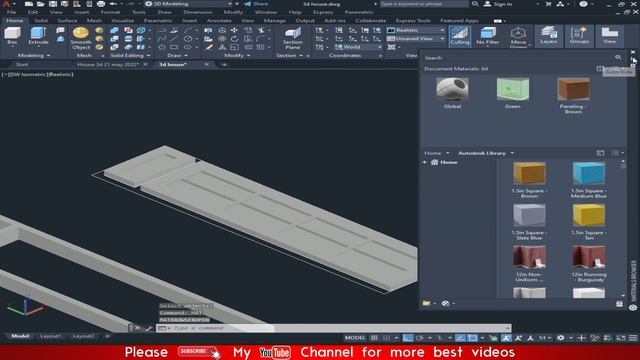This screenshot has width=640, height=360.
Task: Select the Box solid tool
Action: click(12, 36)
